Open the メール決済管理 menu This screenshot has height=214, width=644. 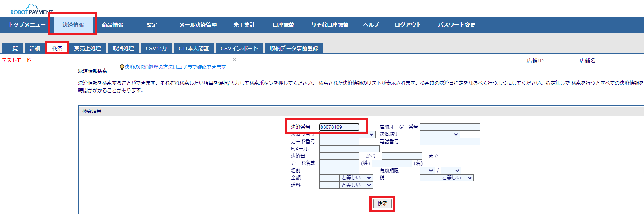tap(198, 25)
